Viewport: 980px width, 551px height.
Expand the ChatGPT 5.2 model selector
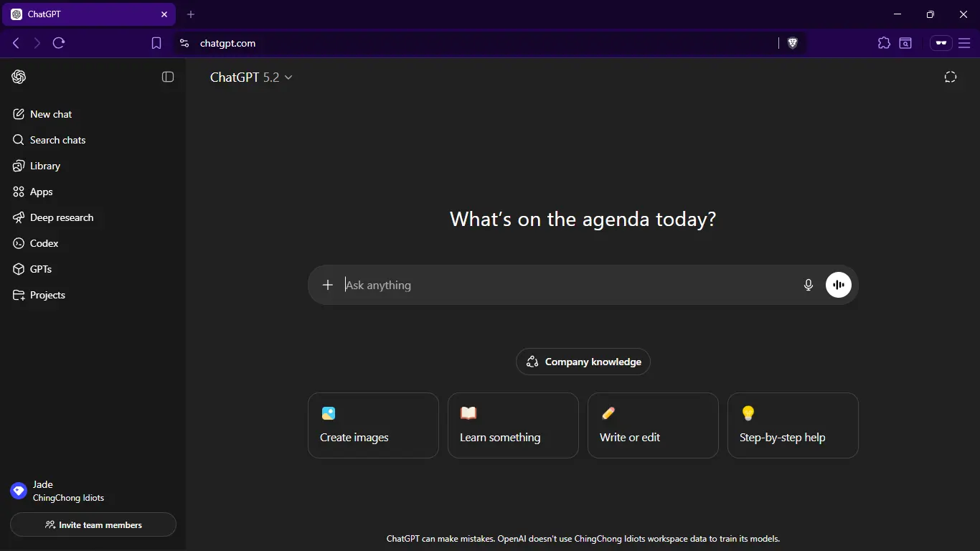(251, 77)
